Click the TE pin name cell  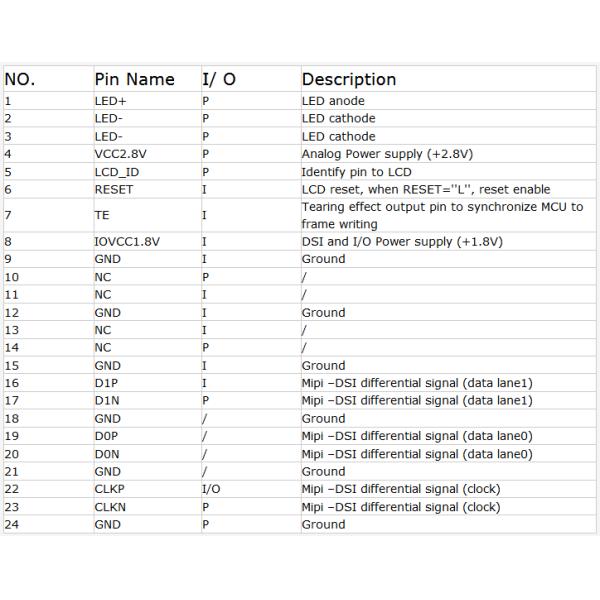point(102,215)
